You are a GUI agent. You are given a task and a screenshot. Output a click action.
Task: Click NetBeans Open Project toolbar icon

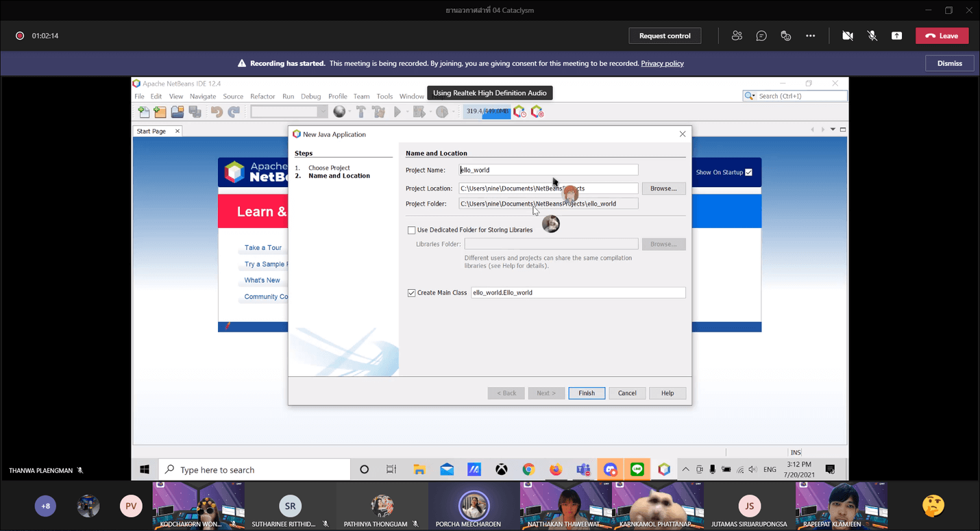177,112
